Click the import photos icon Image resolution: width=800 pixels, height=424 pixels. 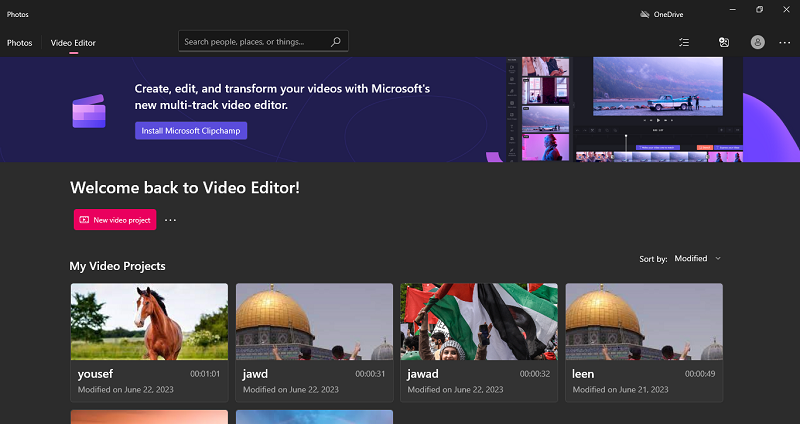pyautogui.click(x=723, y=43)
